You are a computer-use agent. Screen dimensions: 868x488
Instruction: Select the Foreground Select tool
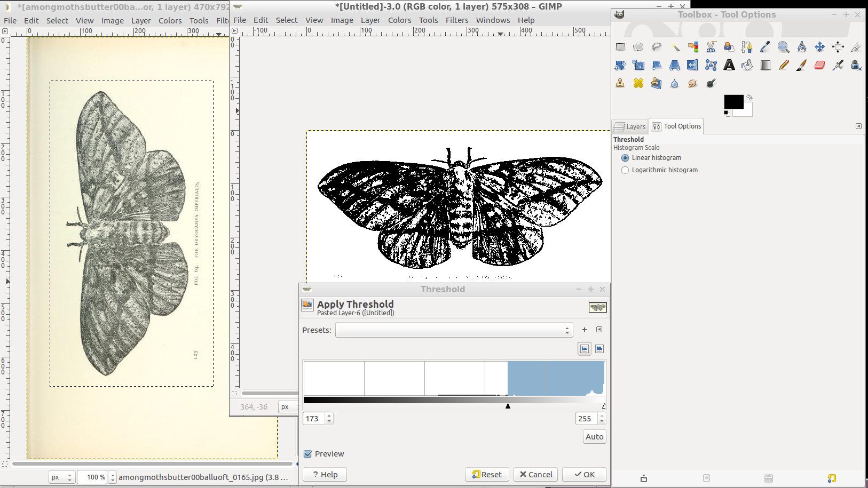[729, 47]
